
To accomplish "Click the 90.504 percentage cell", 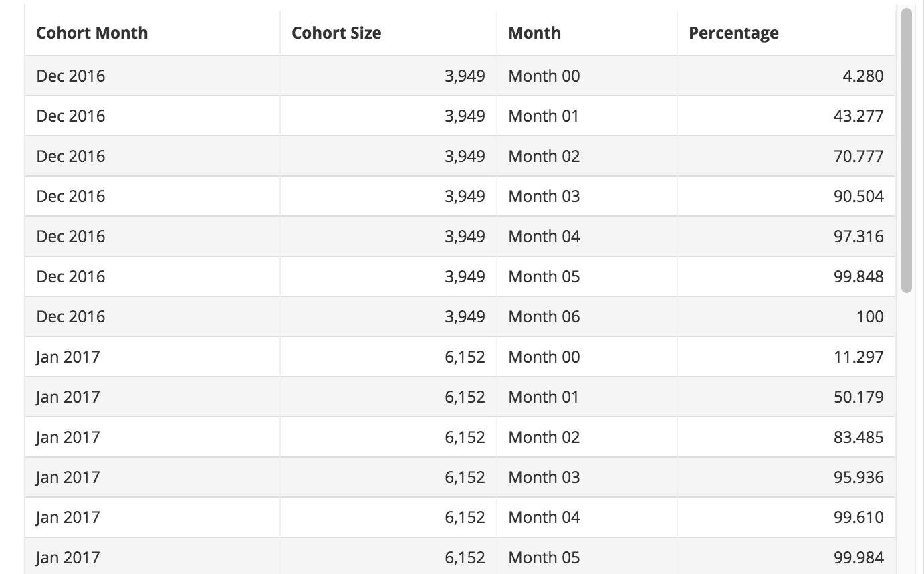I will [858, 197].
